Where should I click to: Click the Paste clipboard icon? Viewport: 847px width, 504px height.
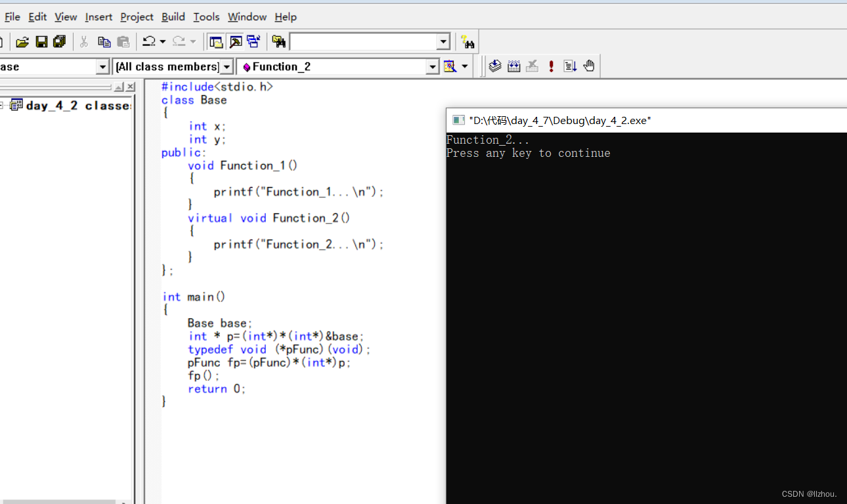click(x=123, y=42)
